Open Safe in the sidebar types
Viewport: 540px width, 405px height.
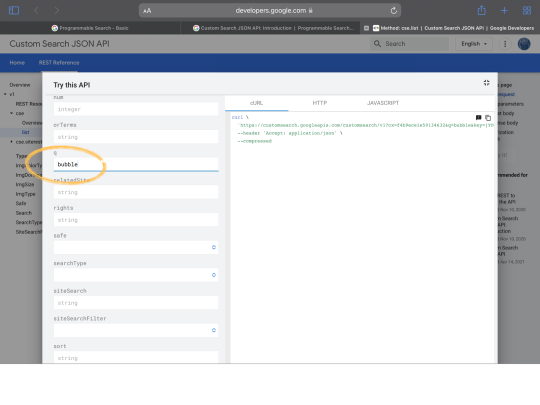21,203
